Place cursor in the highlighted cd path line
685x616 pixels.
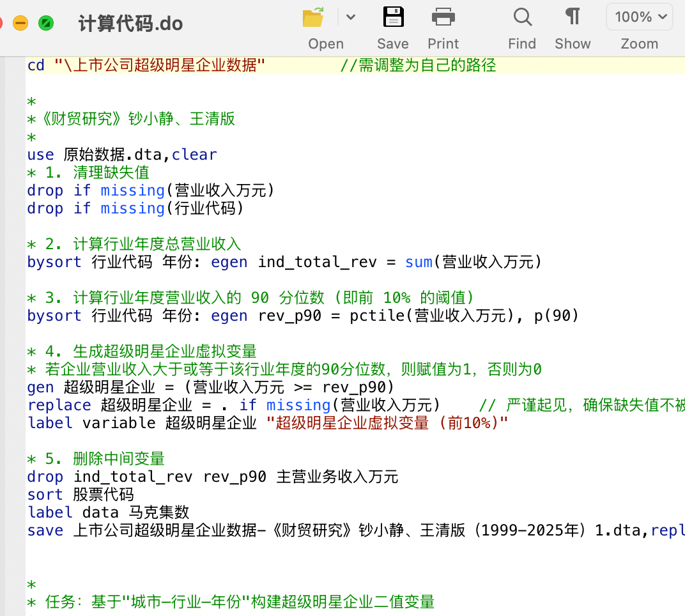(x=355, y=66)
